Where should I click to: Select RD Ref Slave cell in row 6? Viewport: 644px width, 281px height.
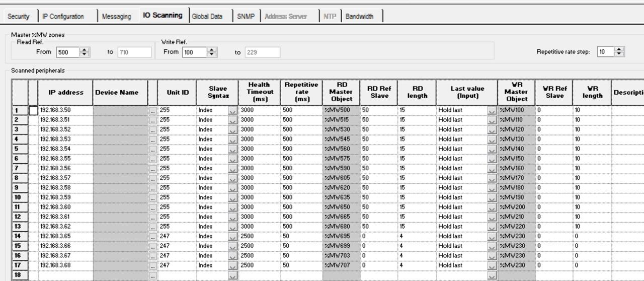(x=378, y=159)
